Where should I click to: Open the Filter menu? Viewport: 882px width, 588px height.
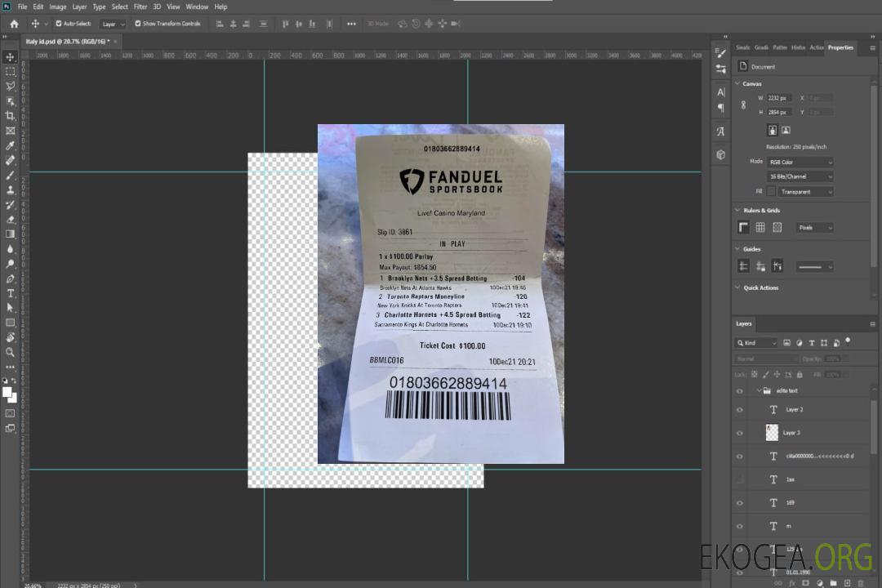(140, 7)
